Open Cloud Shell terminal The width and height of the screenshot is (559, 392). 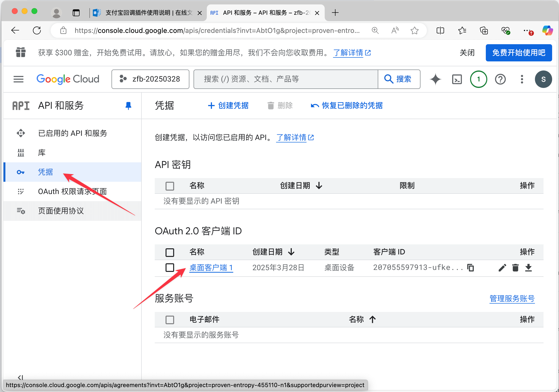[457, 79]
